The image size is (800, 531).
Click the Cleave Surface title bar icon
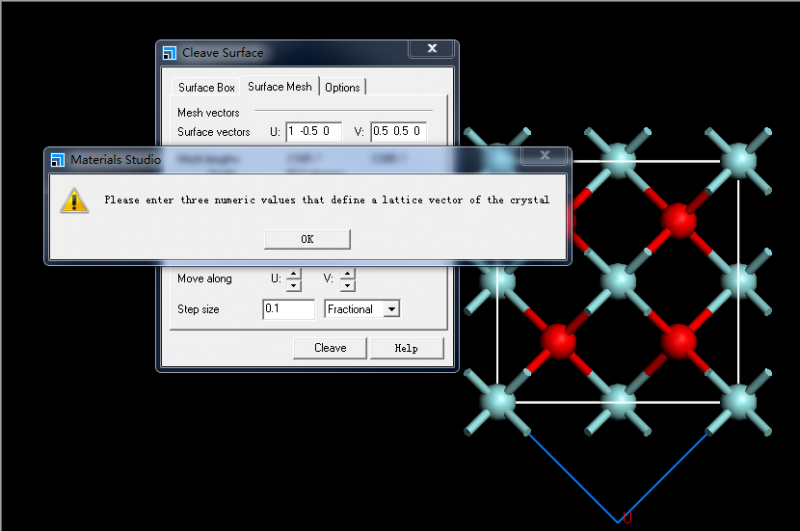pyautogui.click(x=169, y=53)
